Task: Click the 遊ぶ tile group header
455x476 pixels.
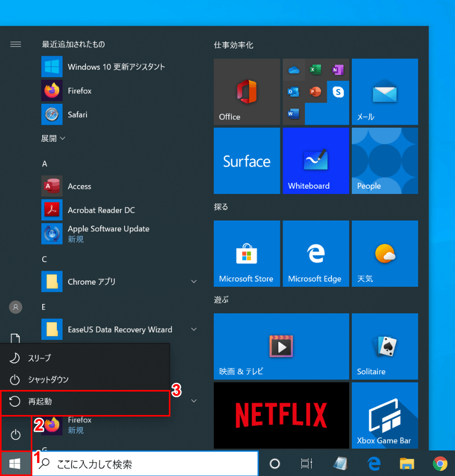Action: click(221, 300)
